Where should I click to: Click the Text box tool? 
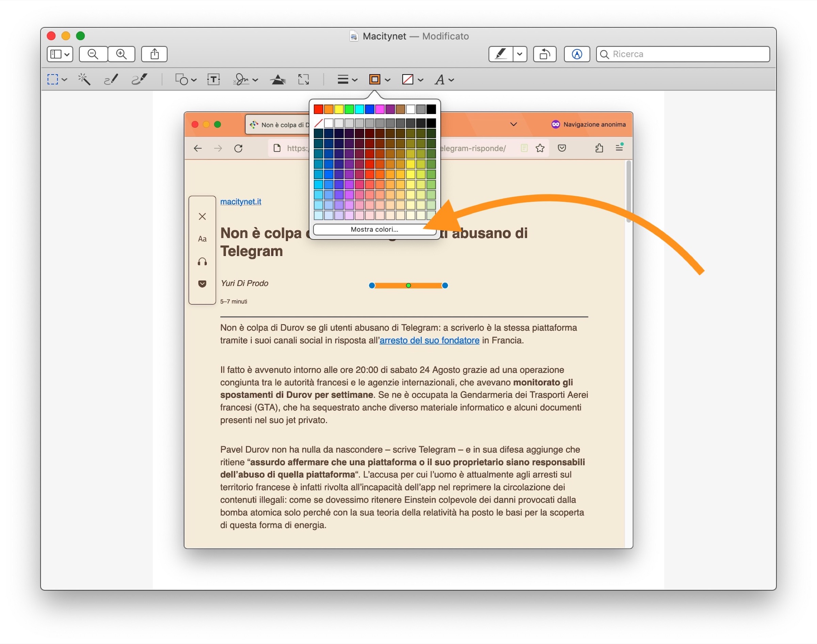(x=213, y=79)
